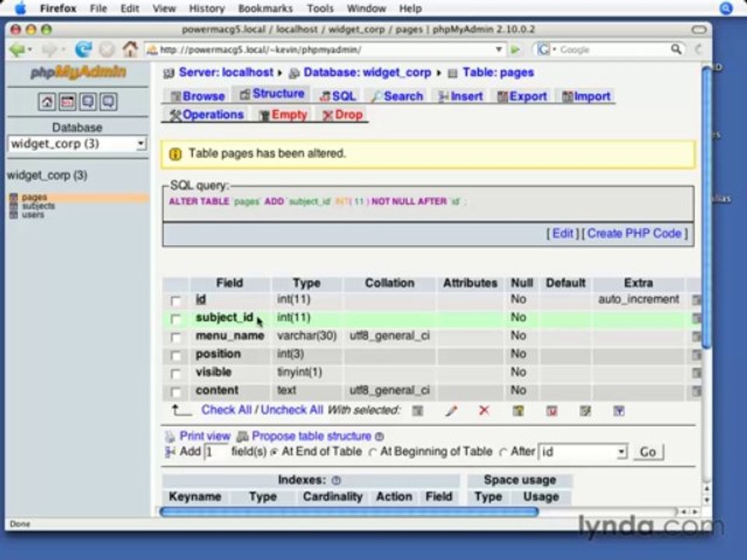Open the Insert tab
This screenshot has width=747, height=560.
(460, 96)
